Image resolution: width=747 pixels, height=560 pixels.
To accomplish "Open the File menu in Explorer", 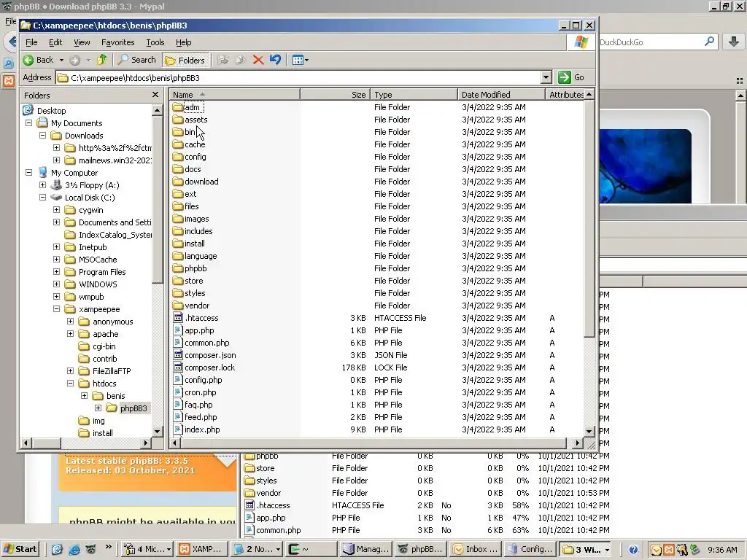I will click(31, 42).
